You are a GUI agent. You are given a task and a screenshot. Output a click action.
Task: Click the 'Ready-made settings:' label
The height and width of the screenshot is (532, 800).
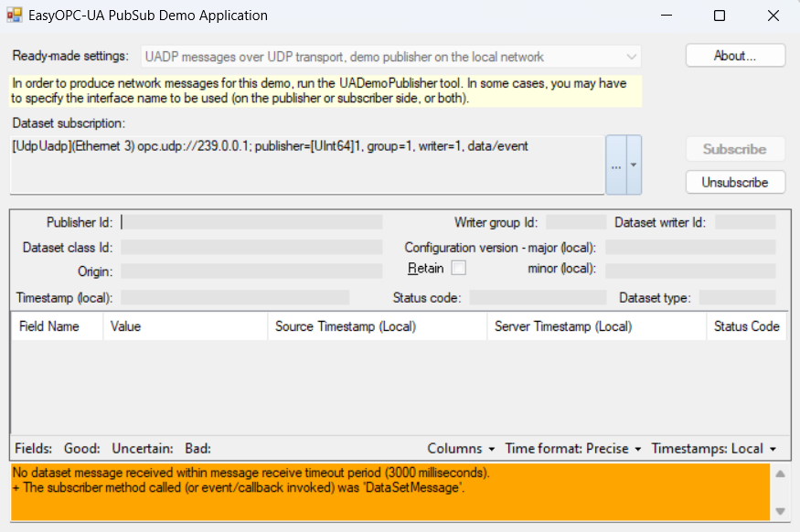tap(69, 56)
